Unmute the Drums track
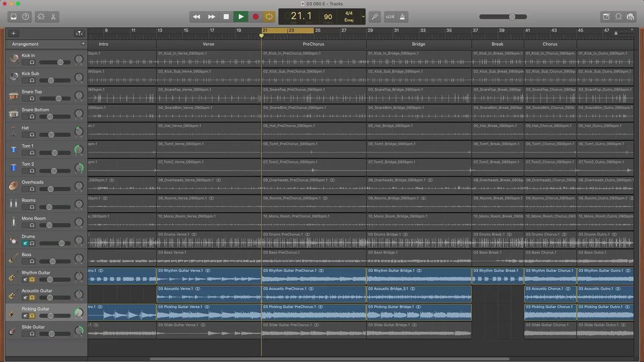Screen dimensions: 644x362 tap(25, 243)
